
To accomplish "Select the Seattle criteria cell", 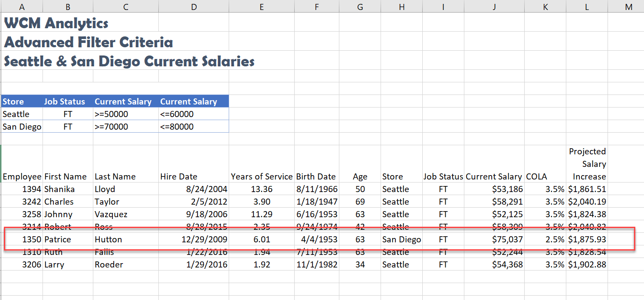I will pyautogui.click(x=22, y=114).
